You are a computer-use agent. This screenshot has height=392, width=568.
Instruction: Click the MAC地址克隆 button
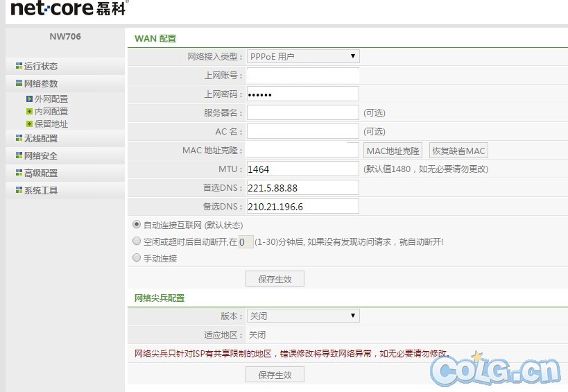393,151
